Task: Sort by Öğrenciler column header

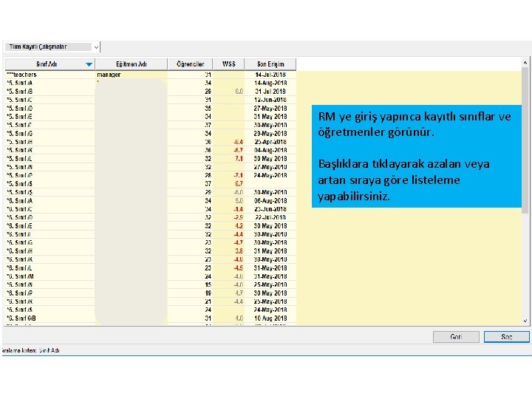Action: pos(190,64)
